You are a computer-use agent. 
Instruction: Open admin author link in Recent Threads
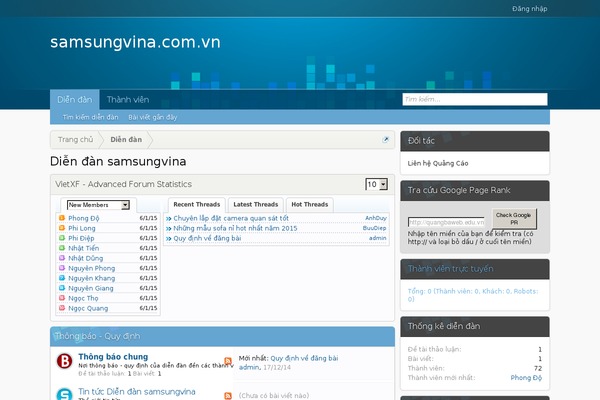(x=378, y=238)
